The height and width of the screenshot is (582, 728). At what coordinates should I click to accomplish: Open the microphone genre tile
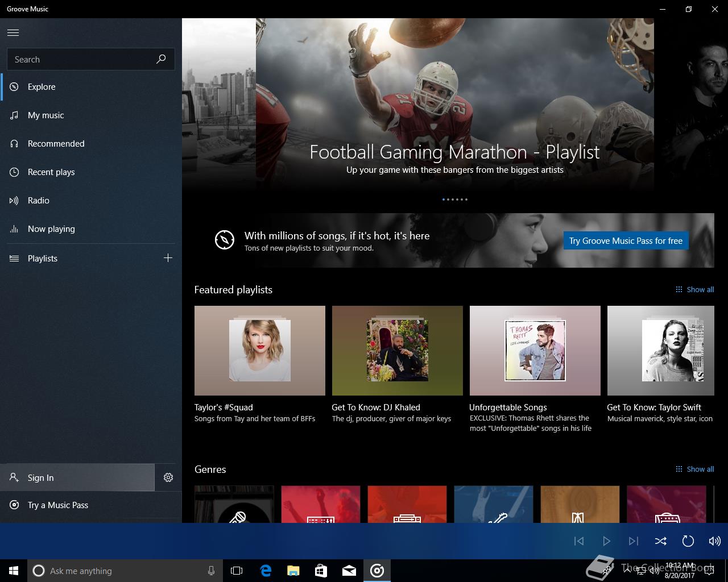pyautogui.click(x=234, y=504)
